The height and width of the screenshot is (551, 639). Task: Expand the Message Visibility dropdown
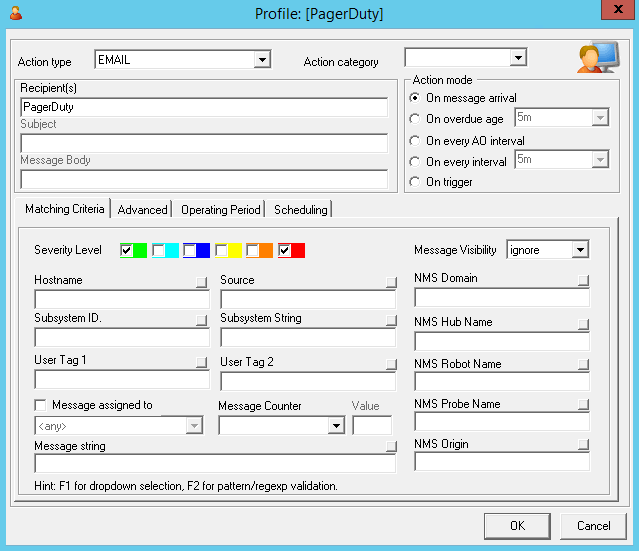pyautogui.click(x=580, y=249)
